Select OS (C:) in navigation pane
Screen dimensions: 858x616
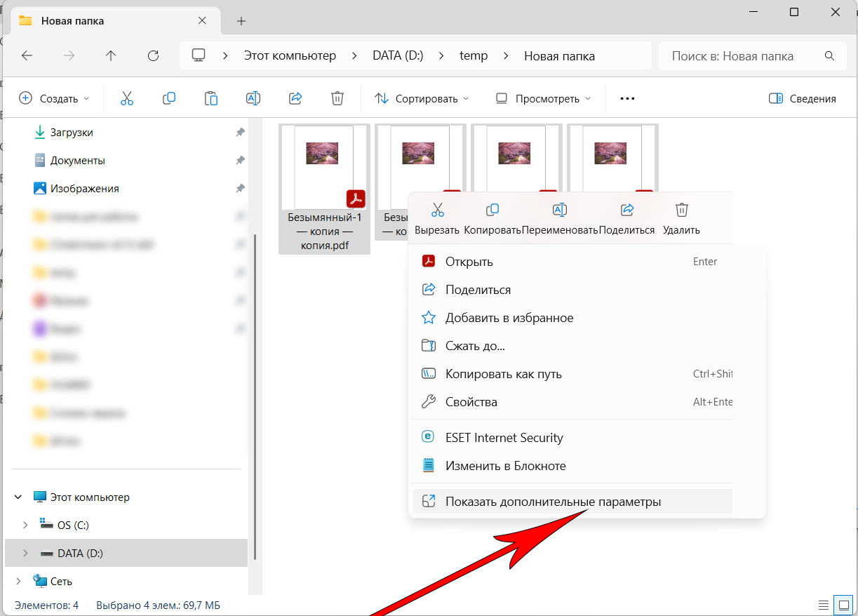(x=73, y=525)
